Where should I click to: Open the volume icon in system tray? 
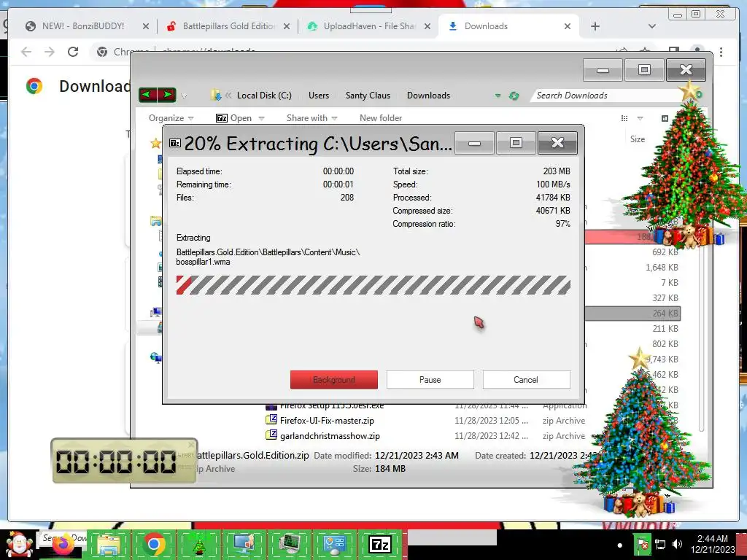click(x=677, y=544)
